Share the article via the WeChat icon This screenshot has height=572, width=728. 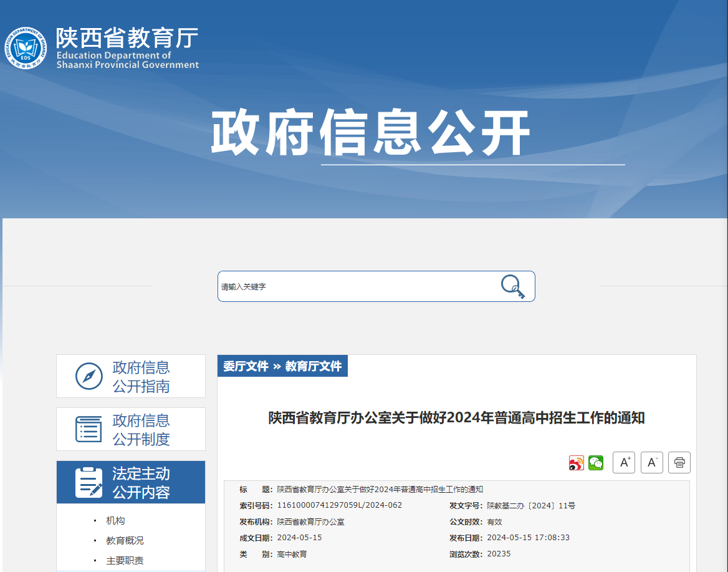(596, 463)
